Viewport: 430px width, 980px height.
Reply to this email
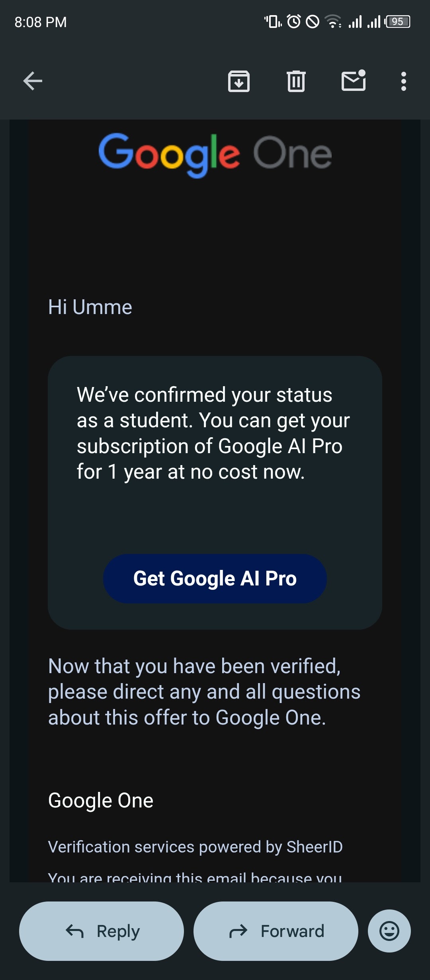click(102, 931)
